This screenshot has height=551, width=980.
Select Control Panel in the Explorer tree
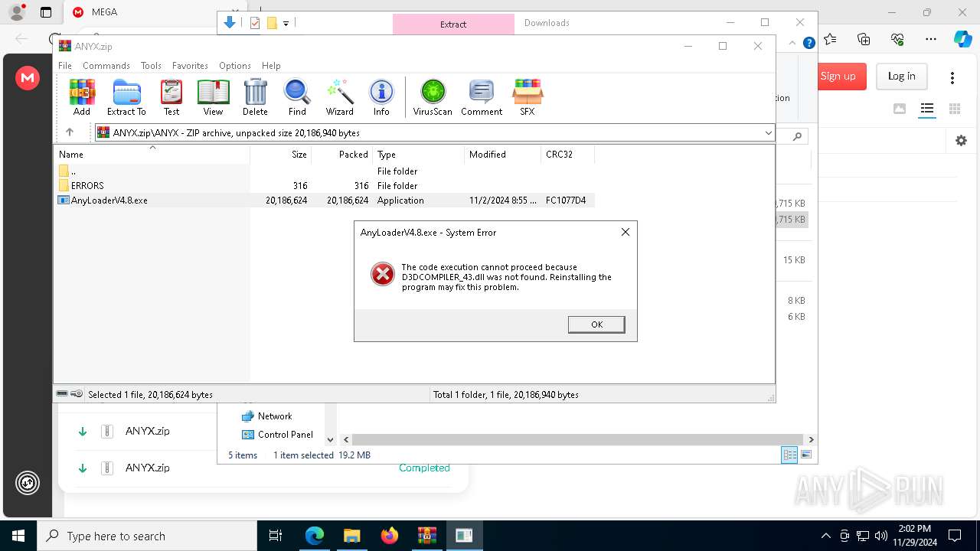[277, 434]
